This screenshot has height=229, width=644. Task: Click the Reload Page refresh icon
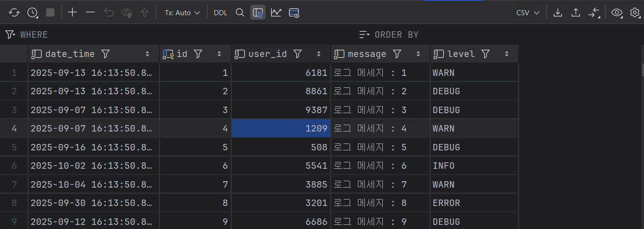[x=14, y=13]
